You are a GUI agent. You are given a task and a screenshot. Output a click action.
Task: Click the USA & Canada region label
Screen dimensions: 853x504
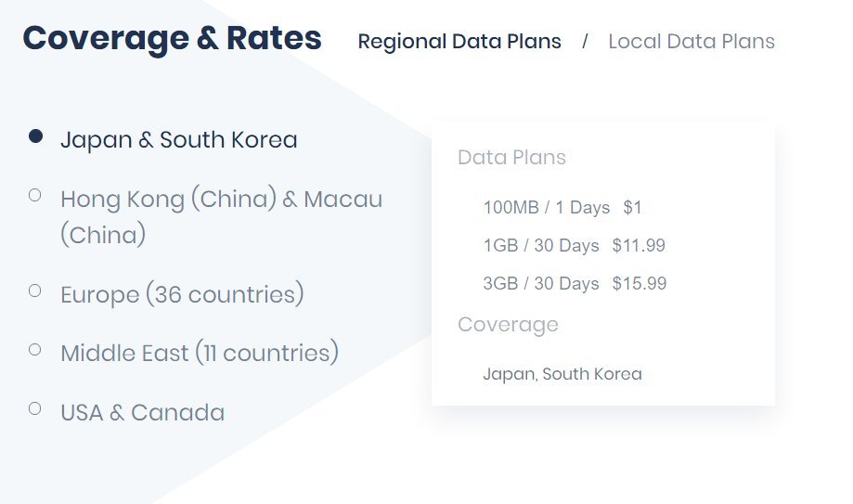(x=142, y=413)
